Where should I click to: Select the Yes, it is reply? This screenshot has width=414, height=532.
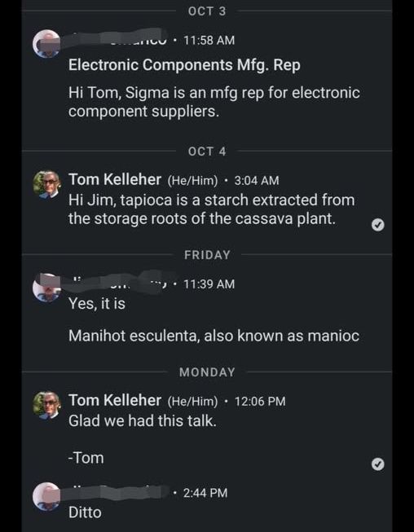coord(97,303)
